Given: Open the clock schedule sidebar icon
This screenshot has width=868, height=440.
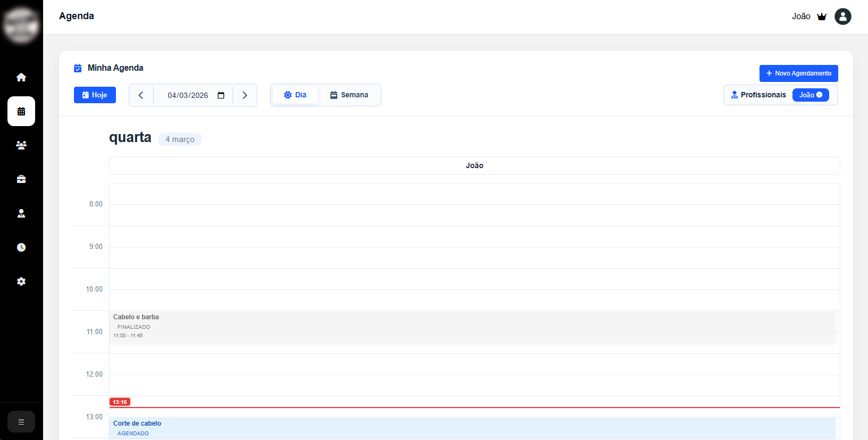Looking at the screenshot, I should 21,247.
